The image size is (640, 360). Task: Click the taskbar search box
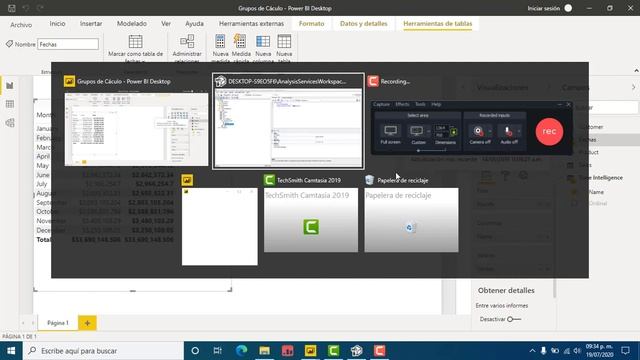pyautogui.click(x=103, y=351)
